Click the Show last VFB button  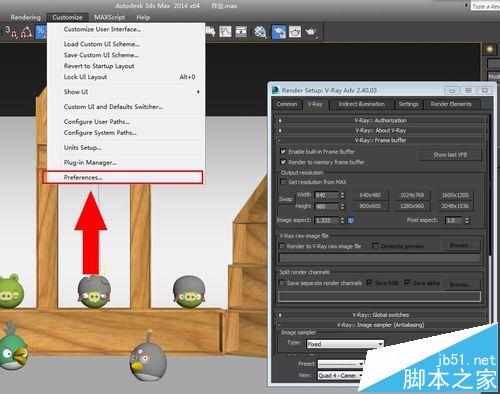tap(450, 155)
